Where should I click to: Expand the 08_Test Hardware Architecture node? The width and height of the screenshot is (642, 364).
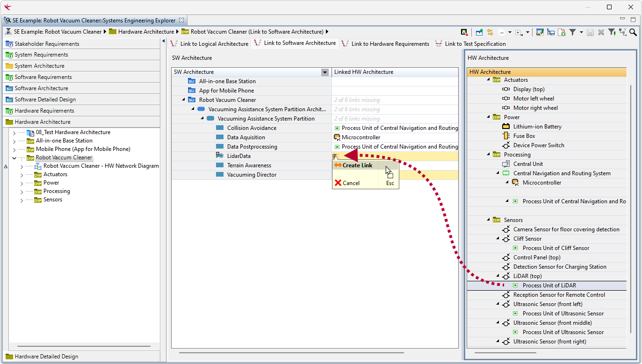(x=14, y=133)
